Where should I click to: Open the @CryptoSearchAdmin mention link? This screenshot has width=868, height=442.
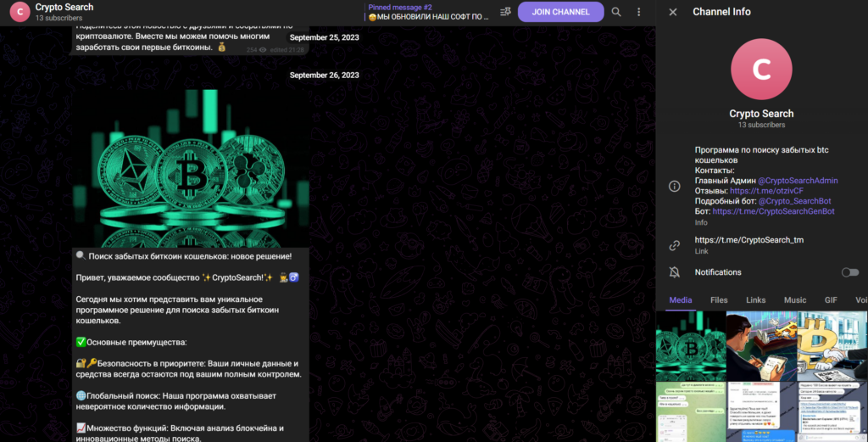[x=797, y=181]
